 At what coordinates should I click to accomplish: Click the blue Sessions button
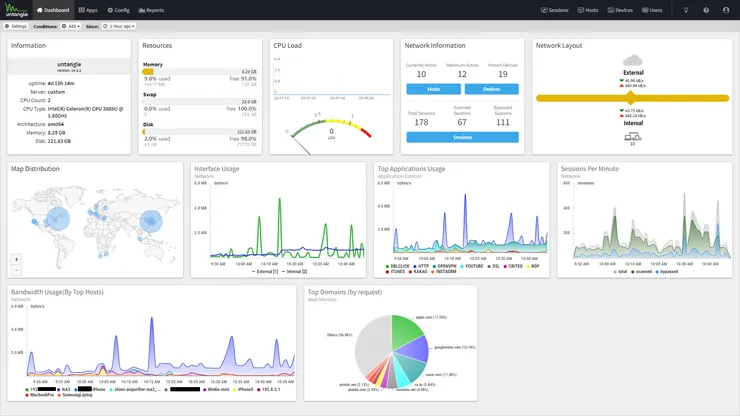pos(462,137)
